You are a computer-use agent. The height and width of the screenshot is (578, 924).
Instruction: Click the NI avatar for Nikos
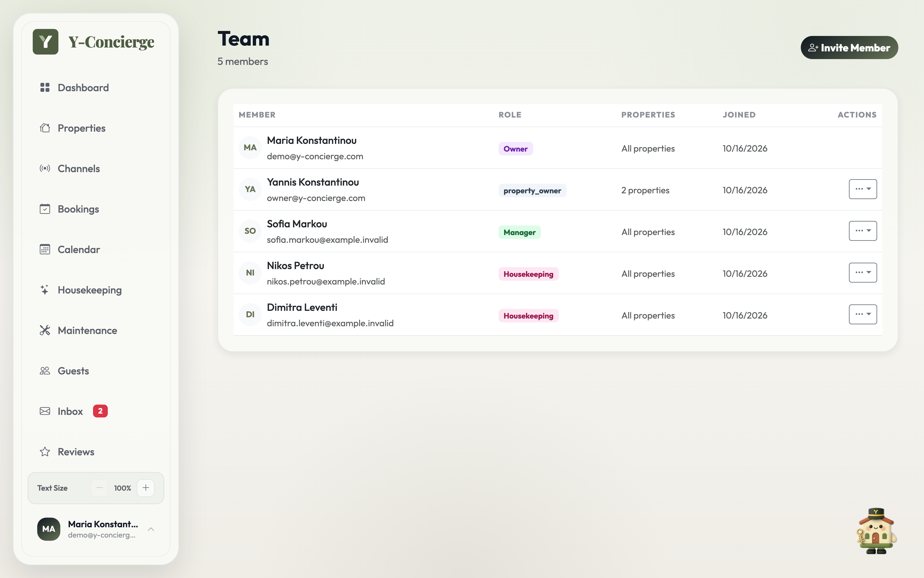pos(250,273)
